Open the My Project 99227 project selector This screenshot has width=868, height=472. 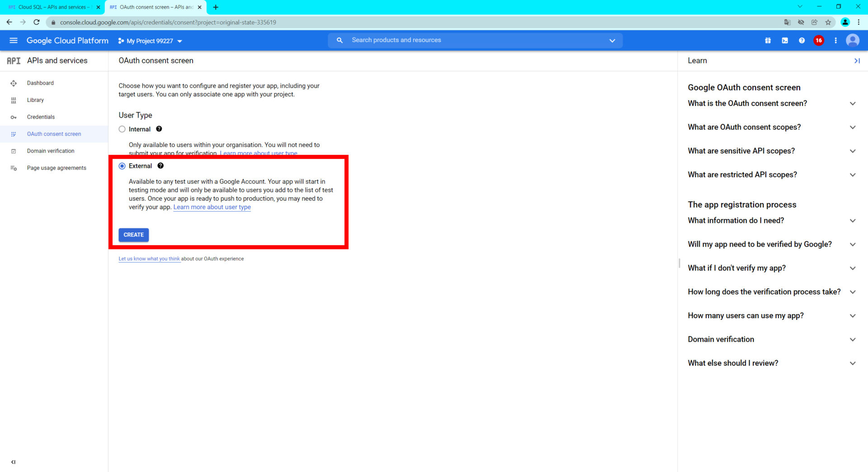pos(150,41)
